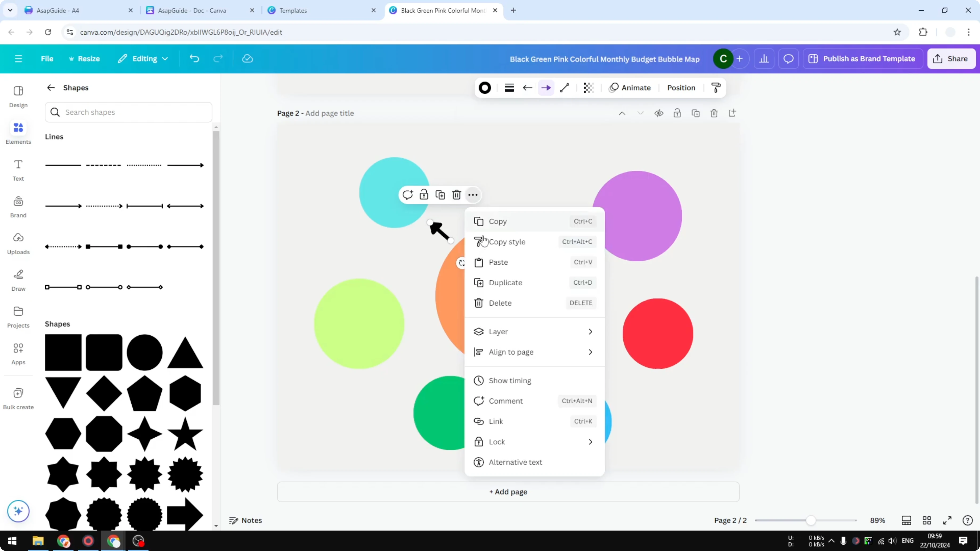Click the Add page button
The height and width of the screenshot is (551, 980).
tap(508, 492)
